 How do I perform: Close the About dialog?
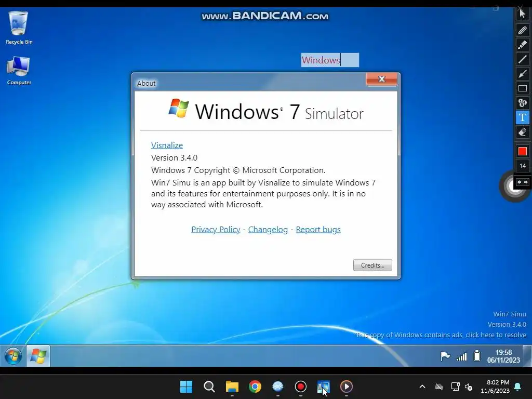coord(382,79)
